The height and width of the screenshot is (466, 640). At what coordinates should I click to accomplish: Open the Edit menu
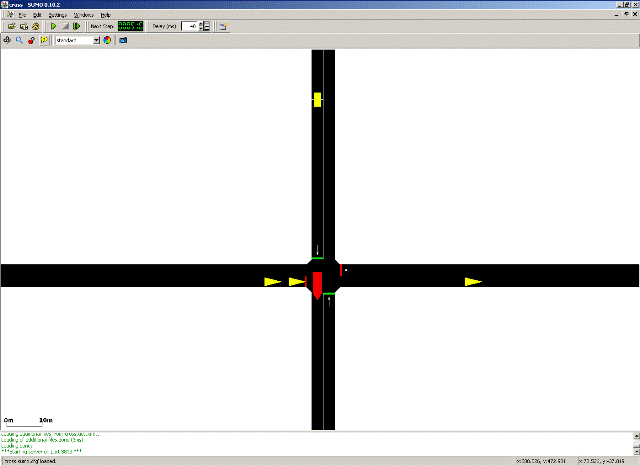pos(37,15)
